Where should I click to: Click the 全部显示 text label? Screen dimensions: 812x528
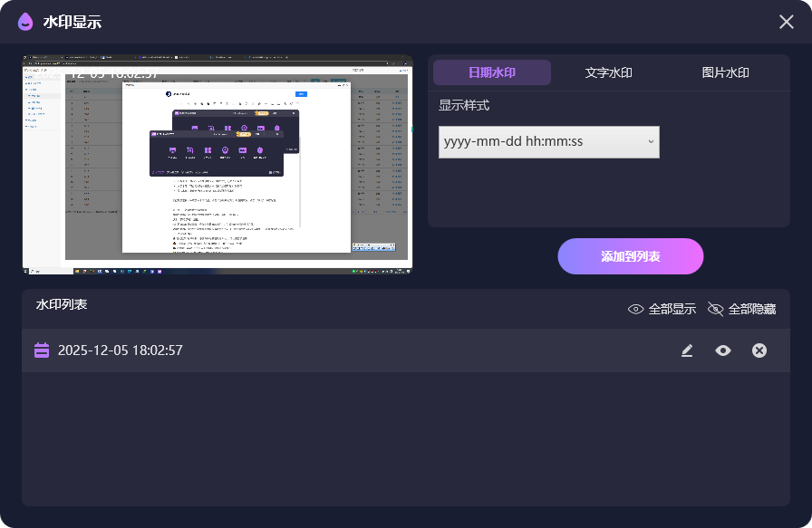tap(672, 309)
